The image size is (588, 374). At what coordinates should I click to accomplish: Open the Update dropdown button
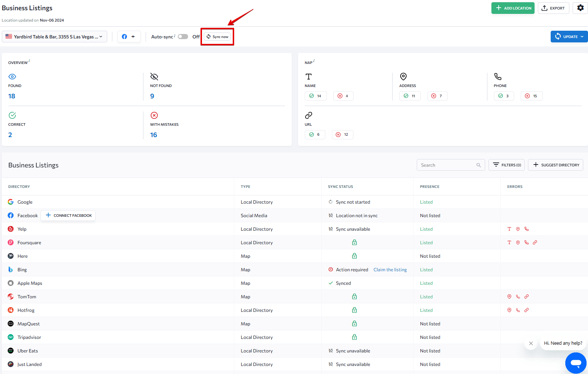point(569,37)
